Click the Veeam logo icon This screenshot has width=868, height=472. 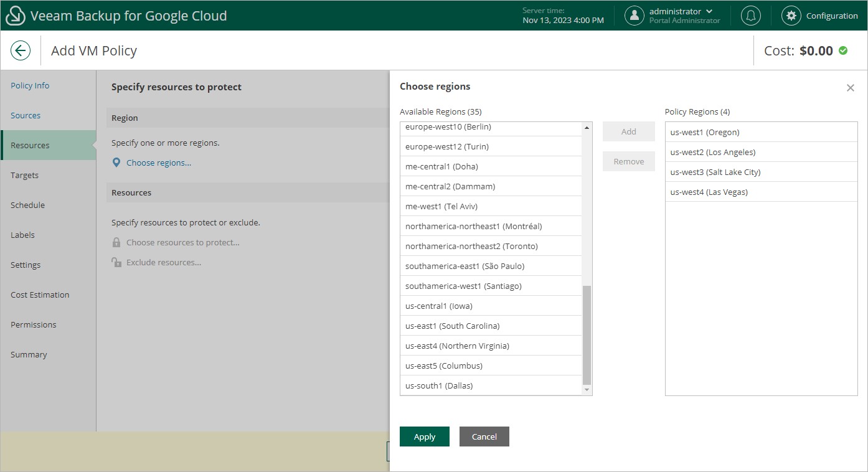(x=15, y=16)
